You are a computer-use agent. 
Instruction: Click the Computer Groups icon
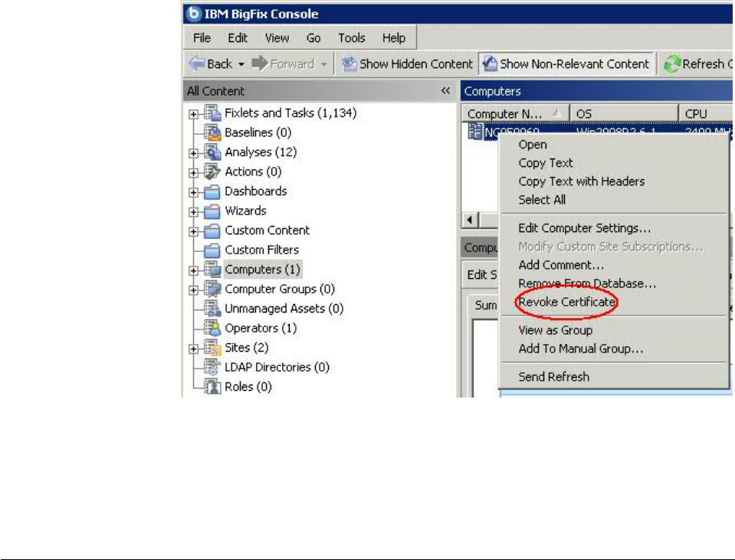pyautogui.click(x=212, y=289)
